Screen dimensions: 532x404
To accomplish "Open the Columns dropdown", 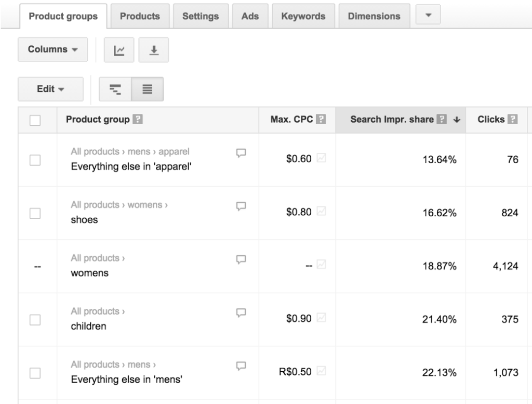I will point(52,49).
